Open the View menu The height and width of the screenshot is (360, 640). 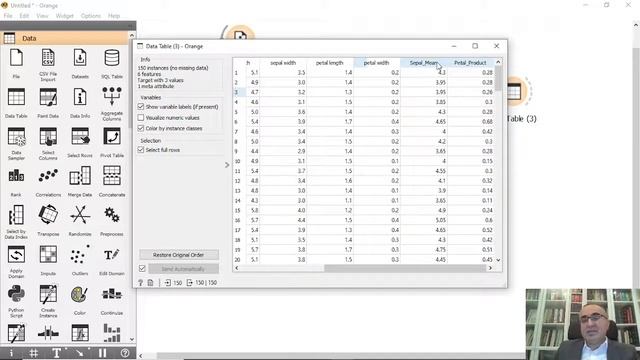42,16
